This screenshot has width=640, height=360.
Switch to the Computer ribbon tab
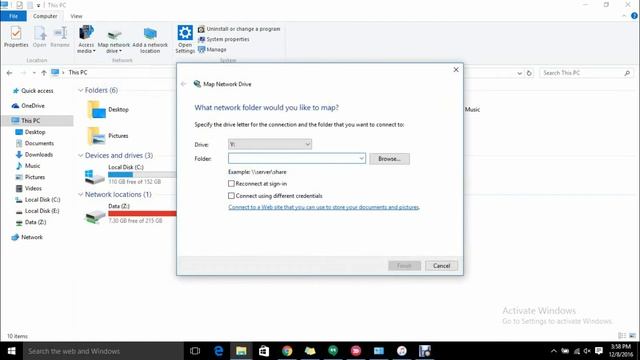point(45,16)
